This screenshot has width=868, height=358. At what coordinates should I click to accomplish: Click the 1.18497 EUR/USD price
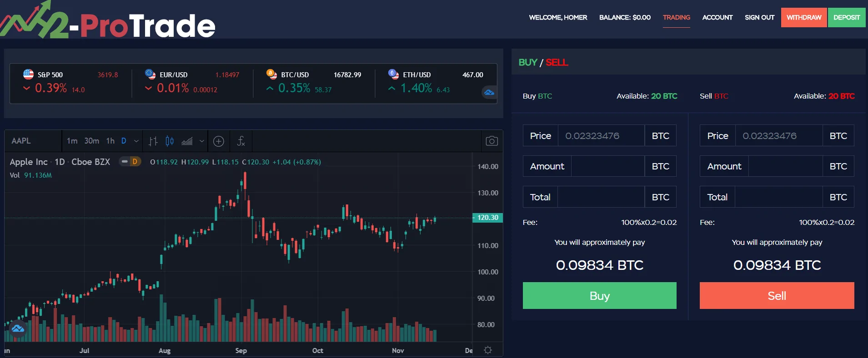227,75
